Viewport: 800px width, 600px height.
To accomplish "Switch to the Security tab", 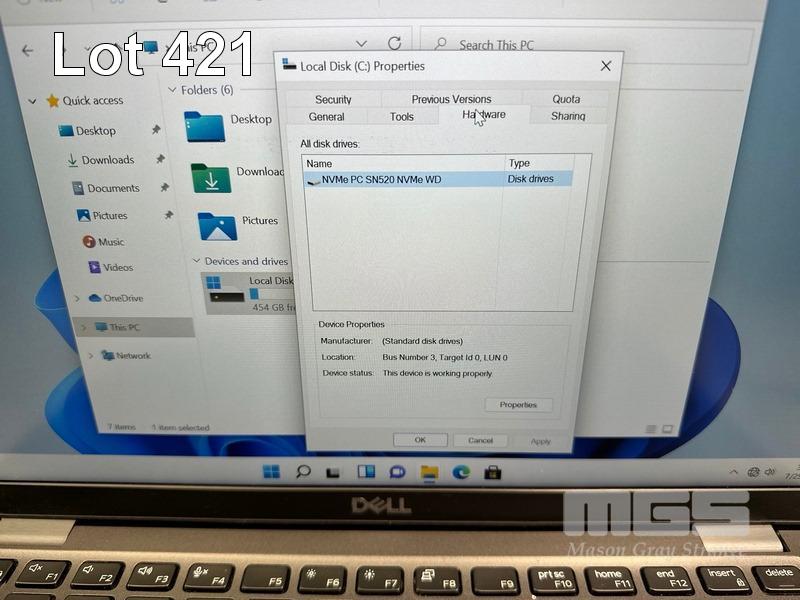I will tap(333, 99).
